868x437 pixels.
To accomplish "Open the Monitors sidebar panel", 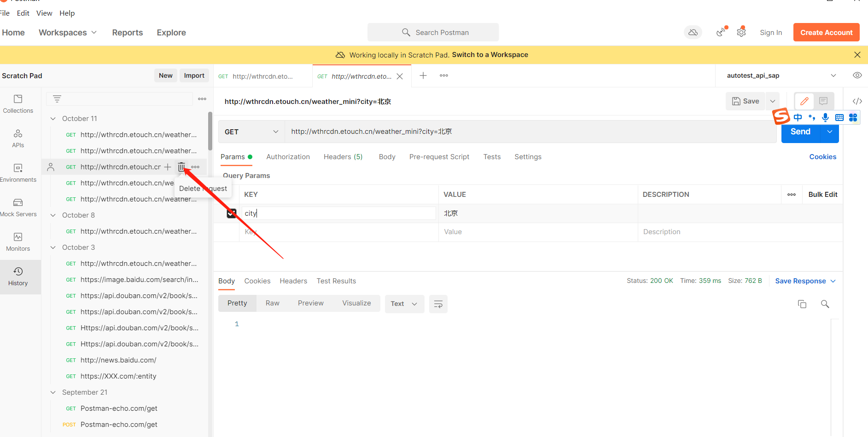I will coord(18,242).
